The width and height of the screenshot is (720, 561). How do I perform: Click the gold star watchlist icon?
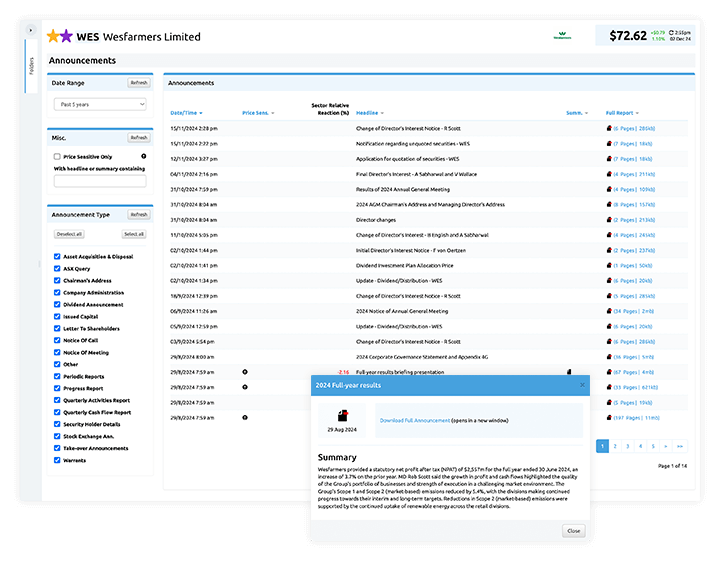pos(53,36)
